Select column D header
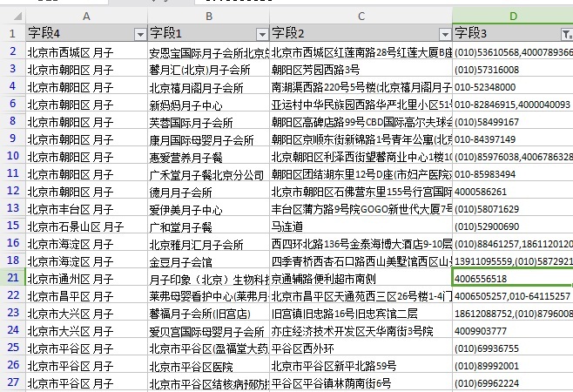The image size is (573, 392). (x=512, y=16)
